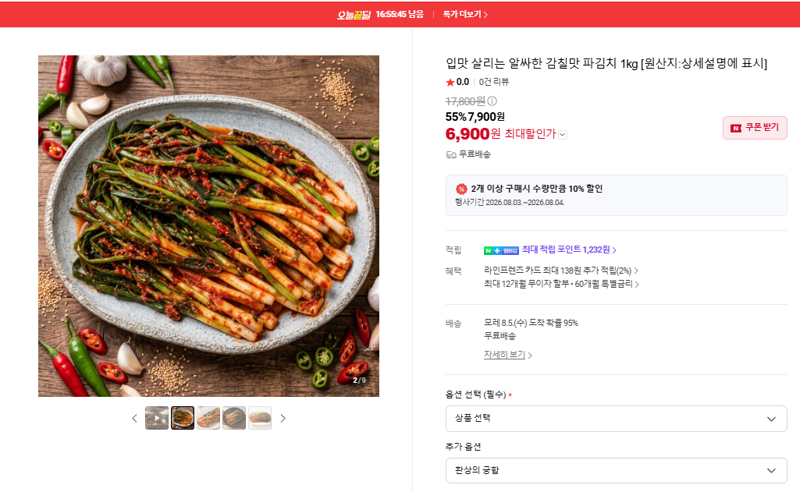Open the 특가 더보기 link in red banner

[x=465, y=14]
